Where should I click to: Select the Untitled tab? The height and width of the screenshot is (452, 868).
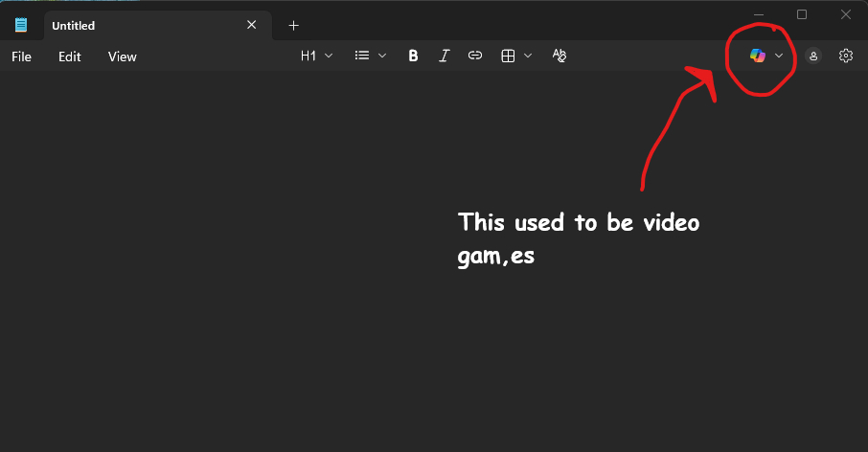(x=134, y=26)
